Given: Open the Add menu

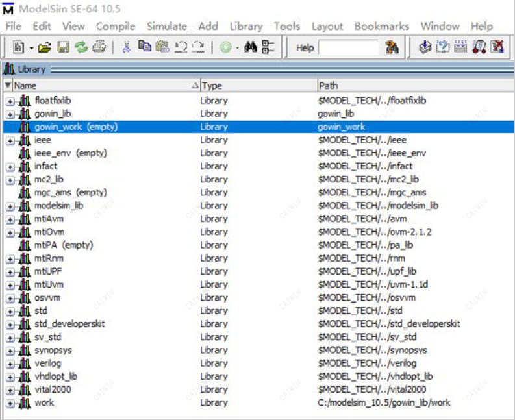Looking at the screenshot, I should [208, 26].
